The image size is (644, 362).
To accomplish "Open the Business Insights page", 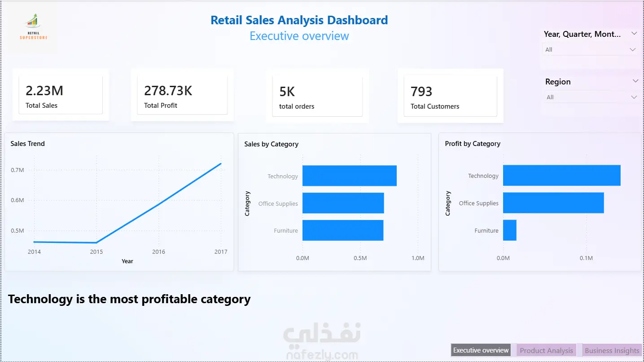I will pos(612,350).
